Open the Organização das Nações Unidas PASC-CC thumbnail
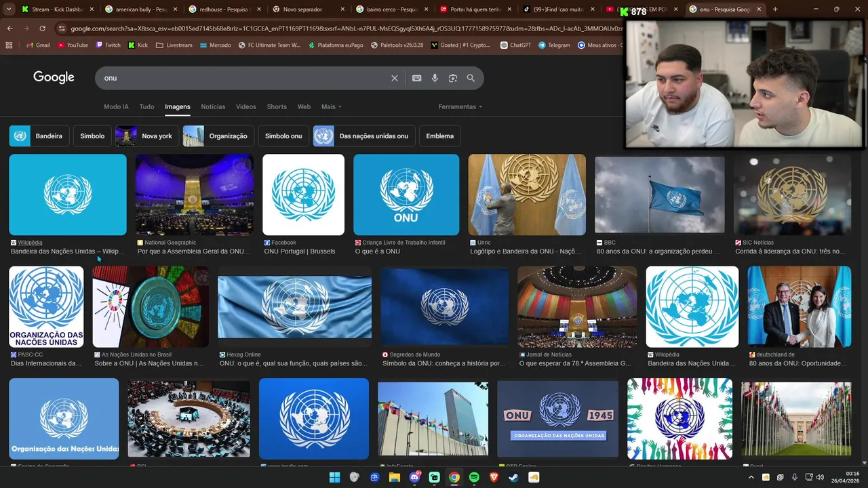The image size is (868, 488). click(46, 307)
